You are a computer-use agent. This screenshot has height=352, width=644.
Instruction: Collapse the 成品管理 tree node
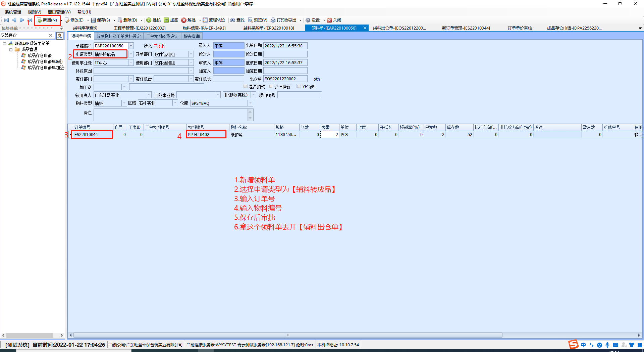tap(11, 49)
